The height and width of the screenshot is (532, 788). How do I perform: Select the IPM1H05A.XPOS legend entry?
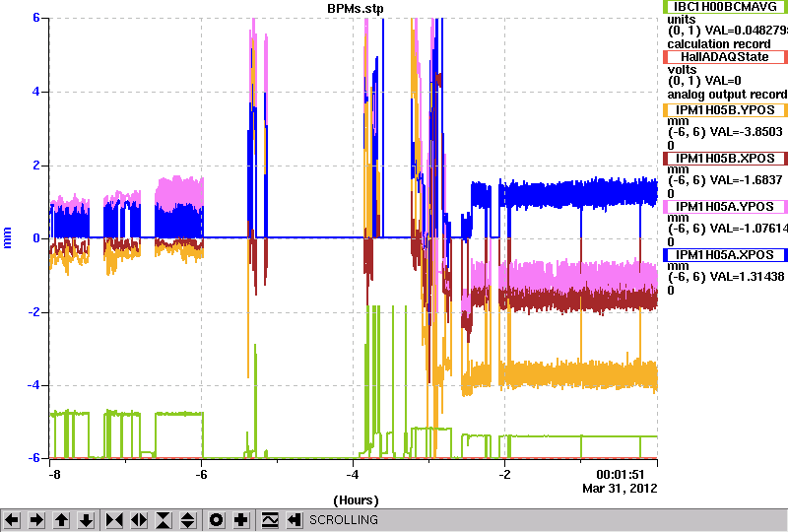[725, 255]
